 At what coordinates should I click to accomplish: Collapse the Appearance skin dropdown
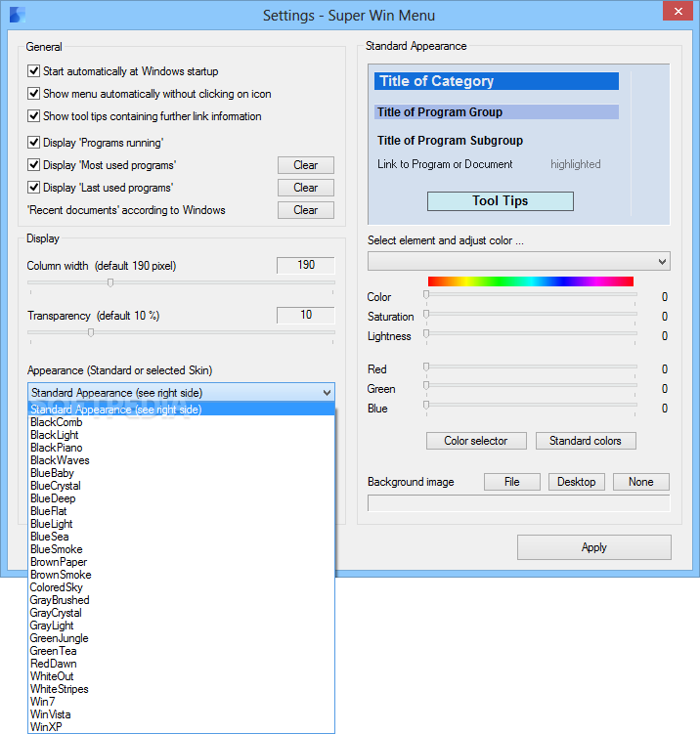(x=327, y=393)
